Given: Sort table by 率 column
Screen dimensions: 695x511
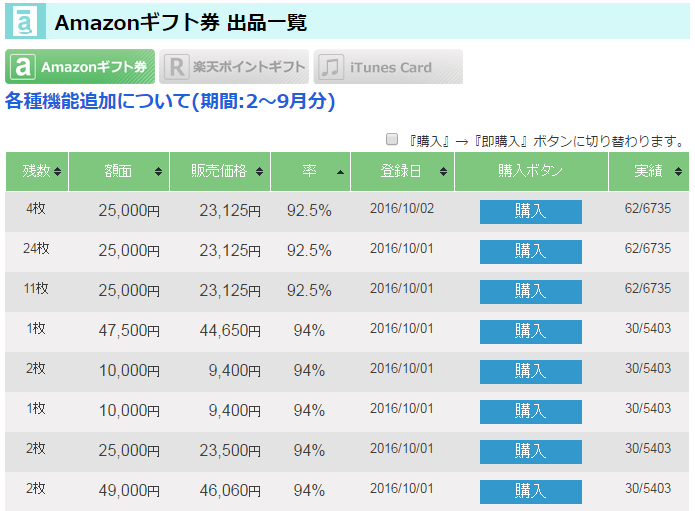Looking at the screenshot, I should click(x=310, y=172).
